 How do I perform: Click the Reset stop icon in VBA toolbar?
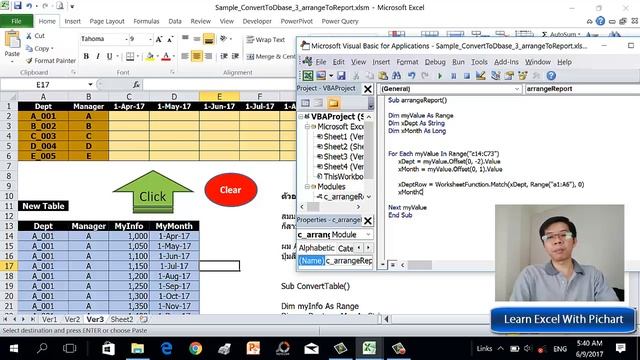click(x=467, y=76)
